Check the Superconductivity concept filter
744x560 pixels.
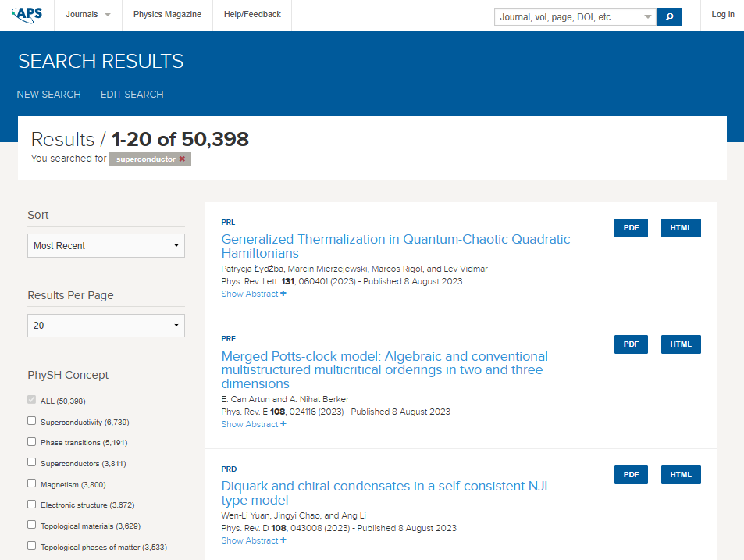[x=32, y=421]
